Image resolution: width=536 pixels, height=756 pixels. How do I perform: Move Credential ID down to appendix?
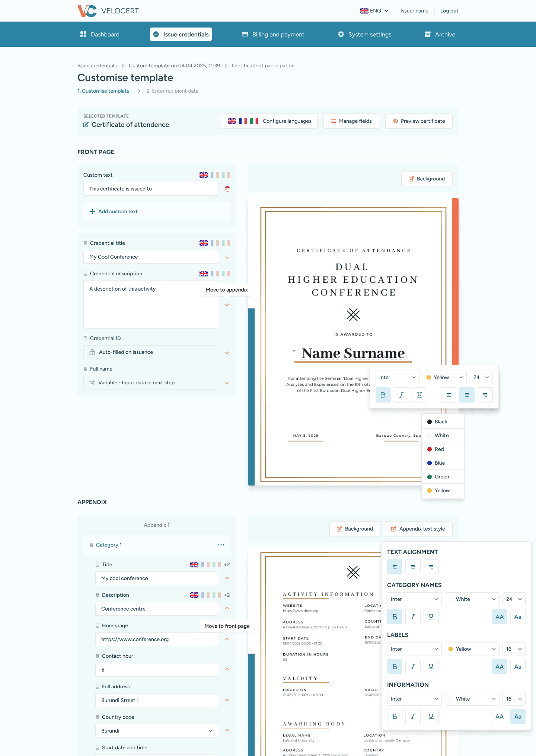tap(227, 352)
